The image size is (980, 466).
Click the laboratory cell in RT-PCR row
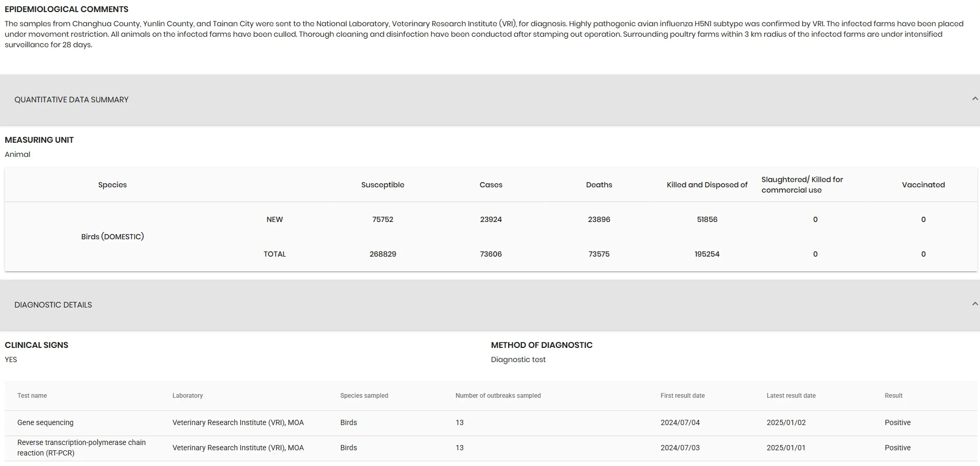point(238,448)
